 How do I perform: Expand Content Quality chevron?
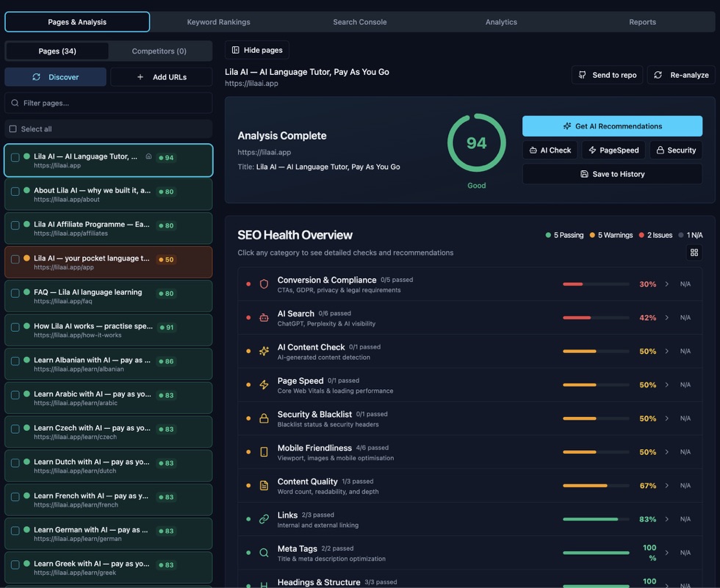pyautogui.click(x=667, y=485)
